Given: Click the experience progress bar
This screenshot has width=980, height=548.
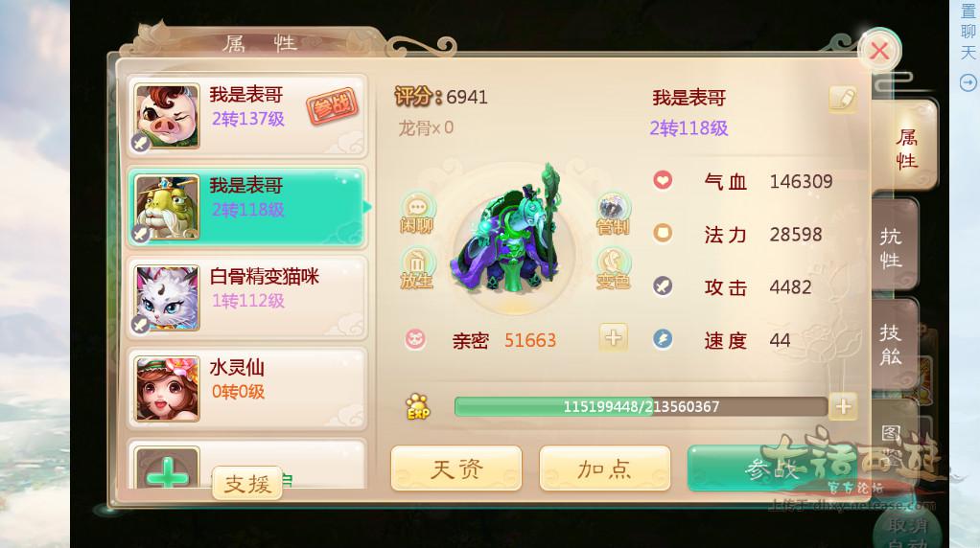Looking at the screenshot, I should 641,407.
